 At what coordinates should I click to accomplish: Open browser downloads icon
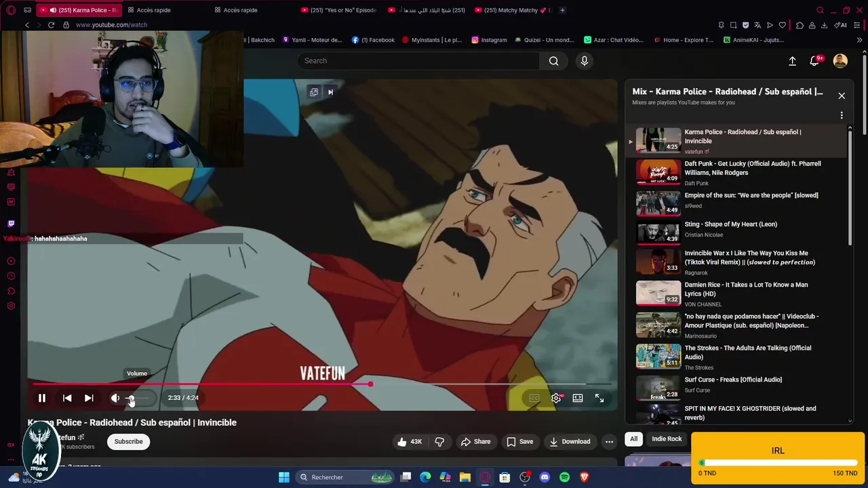(824, 25)
